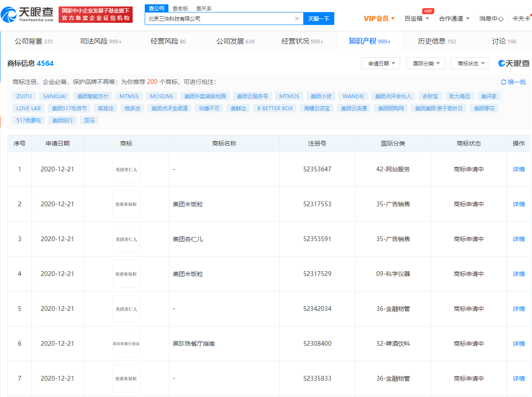Viewport: 532px width, 397px height.
Task: Expand the 百宝箱 dropdown menu
Action: (x=417, y=19)
